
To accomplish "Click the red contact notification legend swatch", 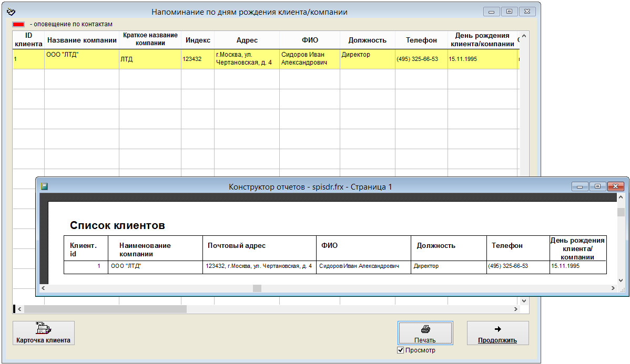I will coord(18,24).
